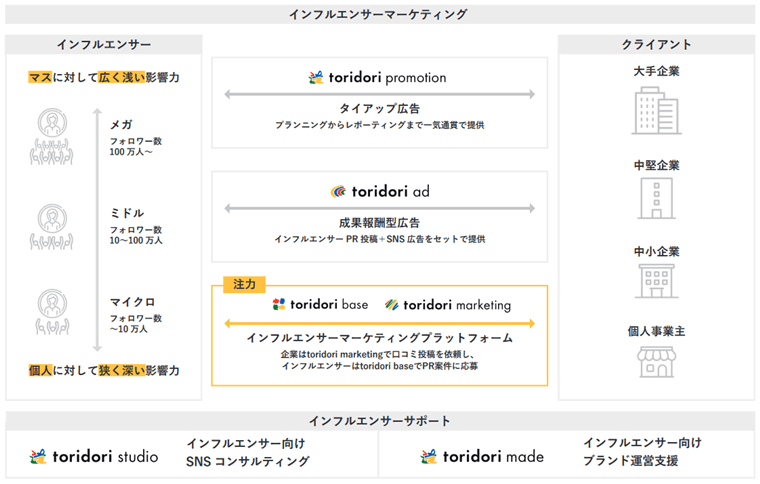Select the mid-size company building icon
The width and height of the screenshot is (760, 484).
pyautogui.click(x=656, y=198)
